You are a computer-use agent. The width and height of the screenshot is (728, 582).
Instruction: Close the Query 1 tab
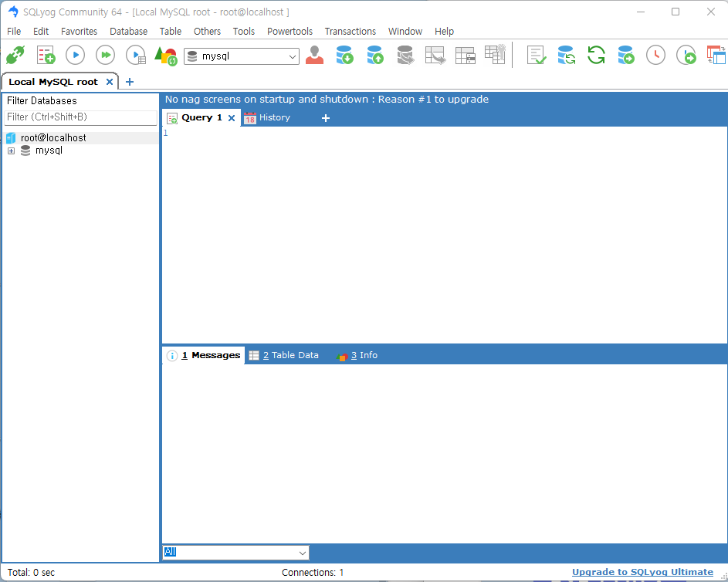232,118
